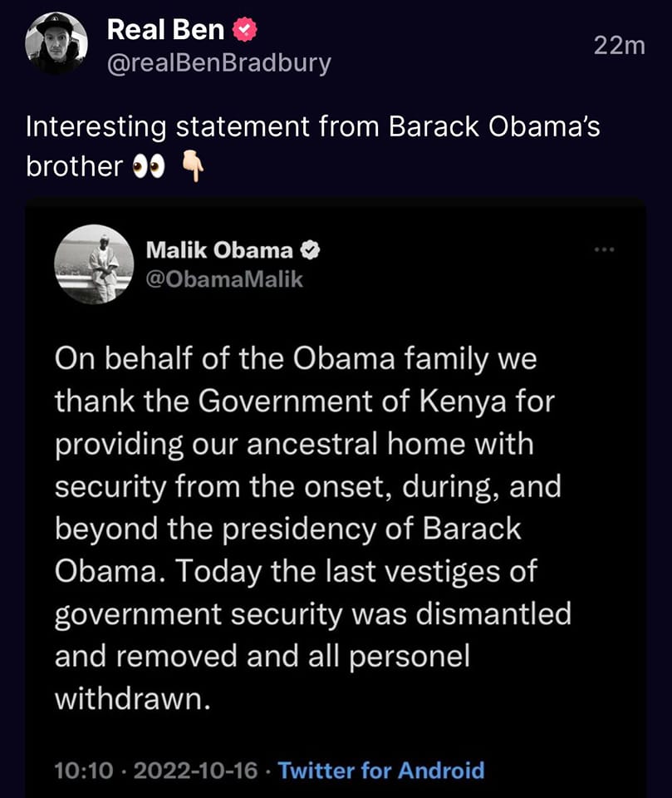Click the "Interesting statement from Barack Obama's" line
The height and width of the screenshot is (798, 672).
[312, 129]
